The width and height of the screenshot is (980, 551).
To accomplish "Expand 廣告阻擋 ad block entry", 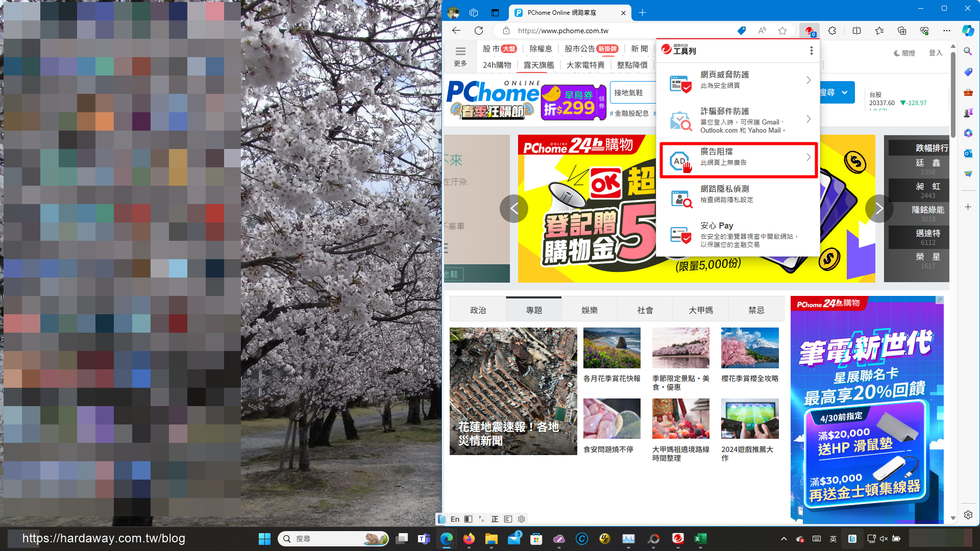I will pyautogui.click(x=739, y=160).
